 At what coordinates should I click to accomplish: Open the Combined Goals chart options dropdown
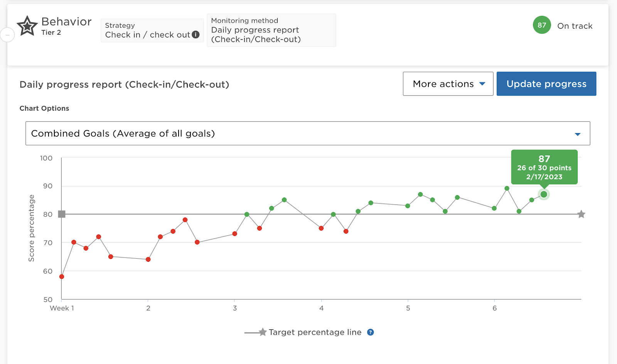tap(308, 133)
